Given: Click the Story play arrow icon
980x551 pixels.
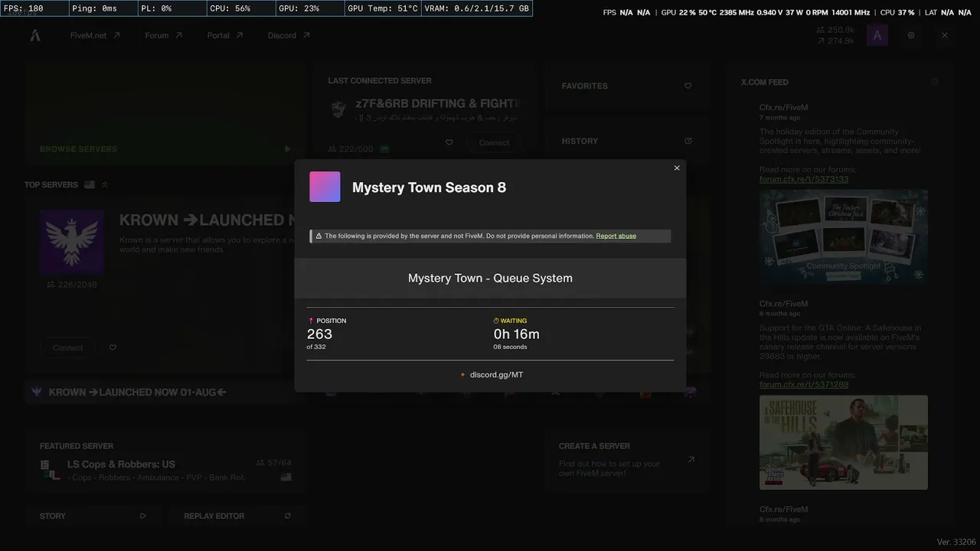Looking at the screenshot, I should tap(143, 516).
